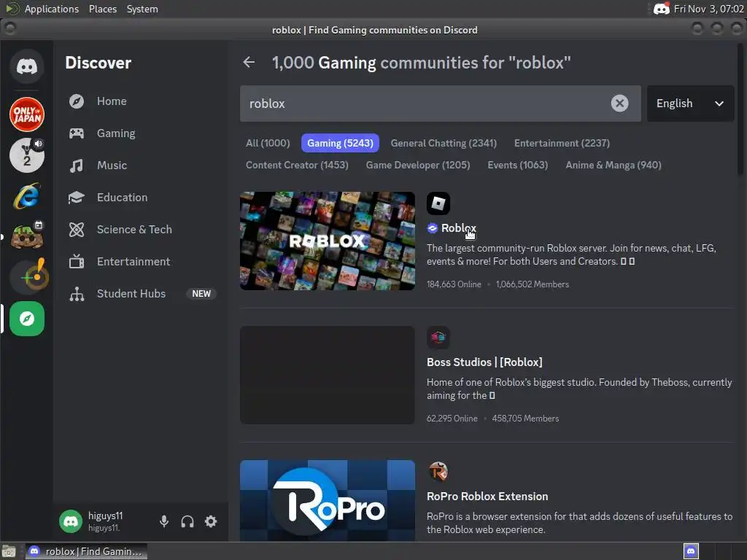Click the Discord tray icon in top panel
Image resolution: width=747 pixels, height=560 pixels.
pos(661,9)
